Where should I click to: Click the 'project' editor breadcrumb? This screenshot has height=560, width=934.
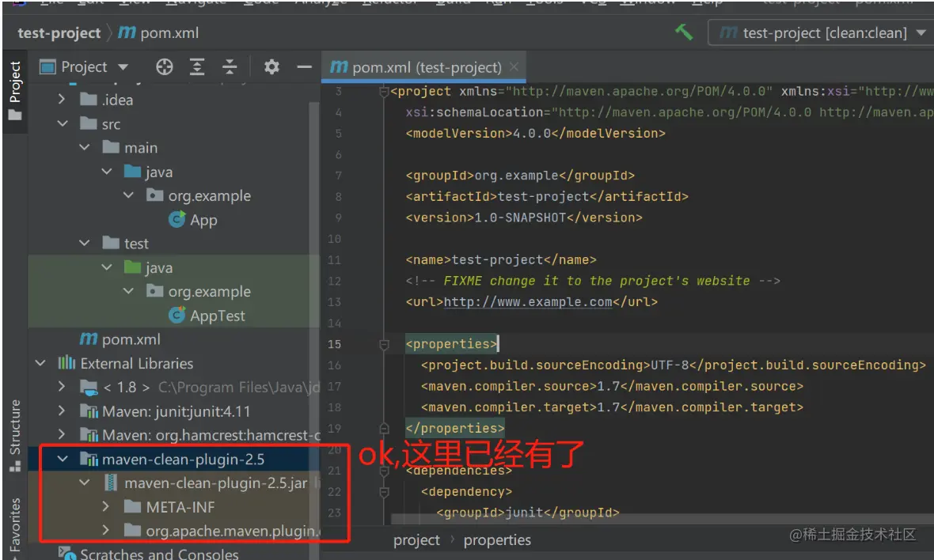[x=416, y=539]
